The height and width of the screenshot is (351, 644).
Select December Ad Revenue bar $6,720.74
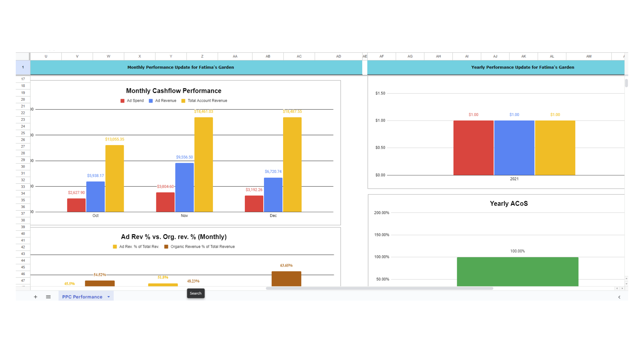(x=273, y=195)
